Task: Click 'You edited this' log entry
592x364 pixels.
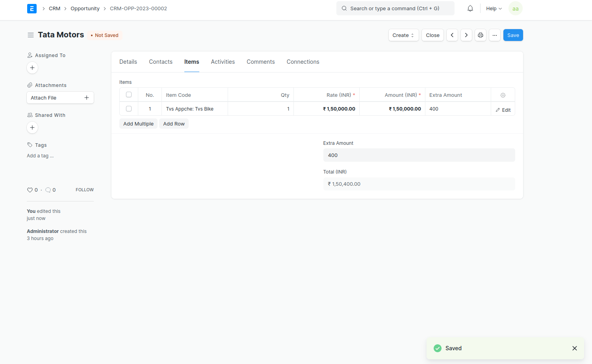Action: (x=44, y=214)
